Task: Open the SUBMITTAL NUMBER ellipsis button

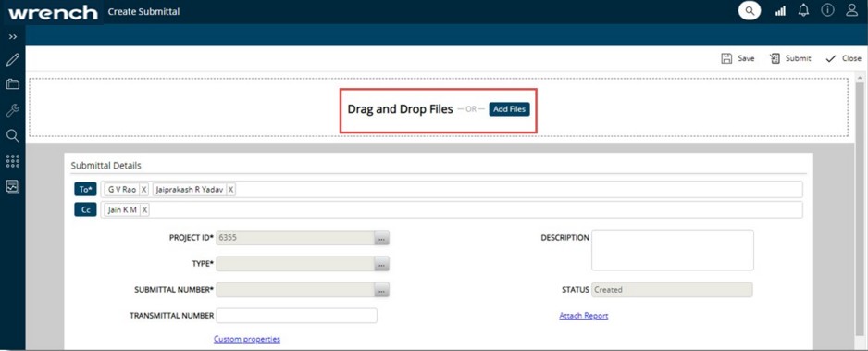Action: [x=381, y=290]
